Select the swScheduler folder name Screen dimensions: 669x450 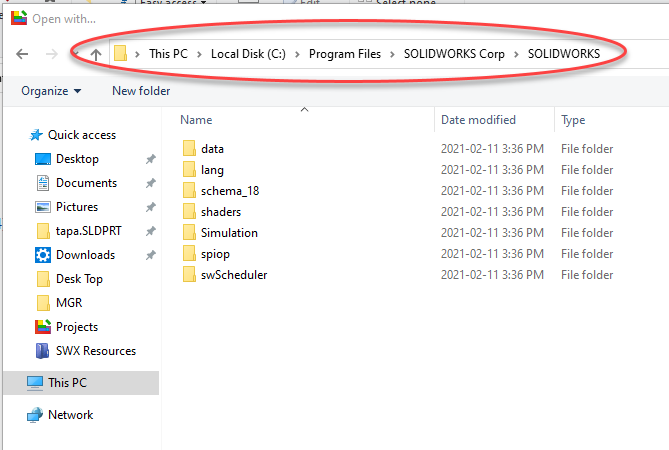pos(234,275)
